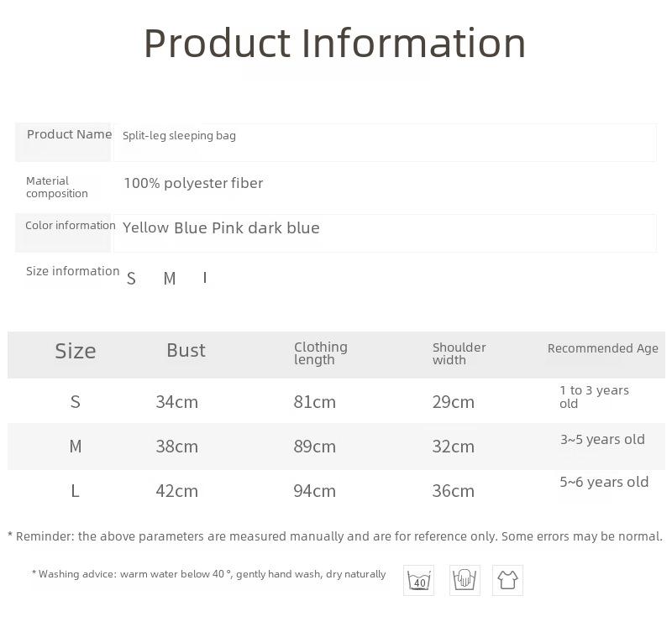Image resolution: width=672 pixels, height=627 pixels.
Task: Click Yellow Blue Pink dark blue text
Action: coord(221,227)
